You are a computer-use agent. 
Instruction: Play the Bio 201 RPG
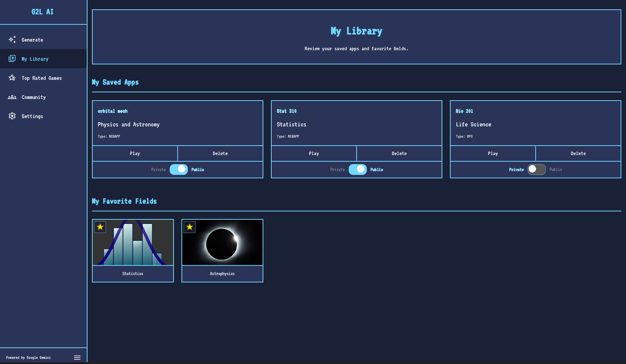[493, 153]
